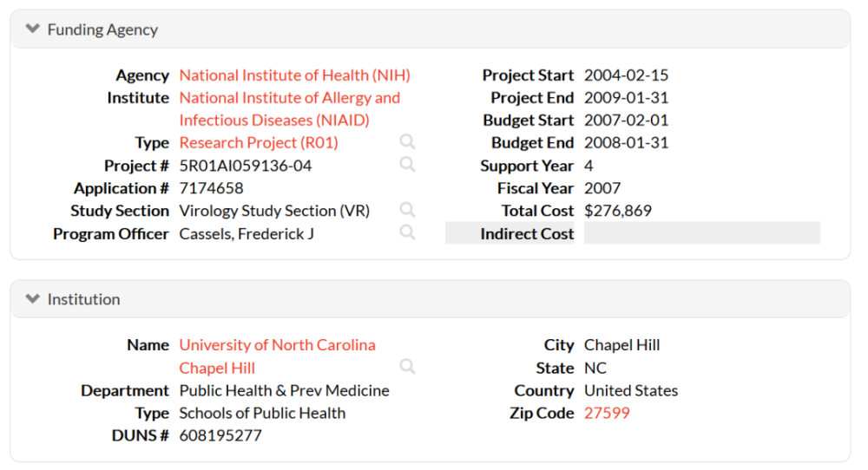
Task: Click the Total Cost value $276,869
Action: (x=617, y=211)
